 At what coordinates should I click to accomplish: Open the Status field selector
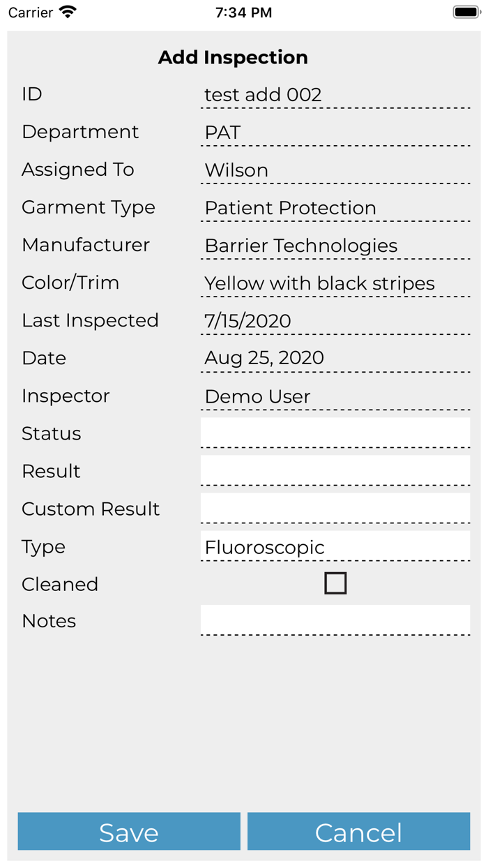pos(335,433)
